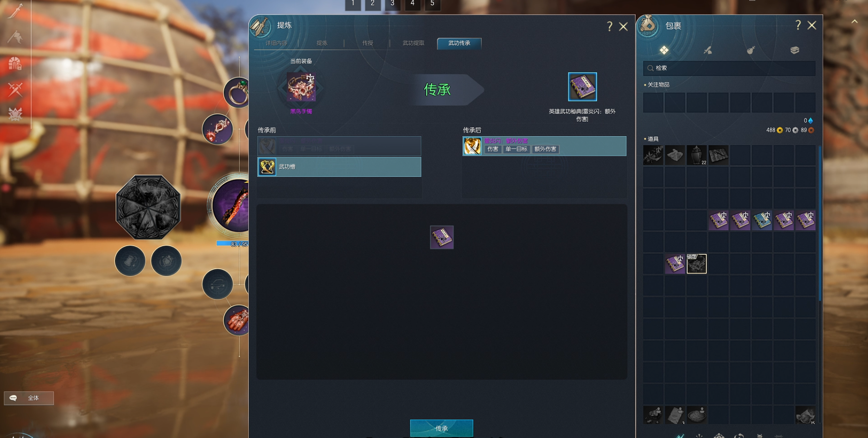The image size is (868, 438).
Task: Select the 传授 tab
Action: click(368, 43)
